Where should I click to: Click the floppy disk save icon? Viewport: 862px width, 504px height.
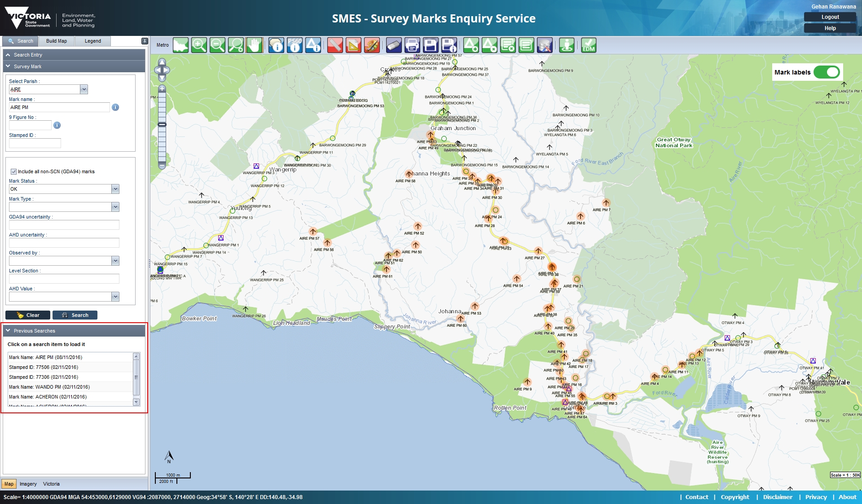click(x=431, y=45)
